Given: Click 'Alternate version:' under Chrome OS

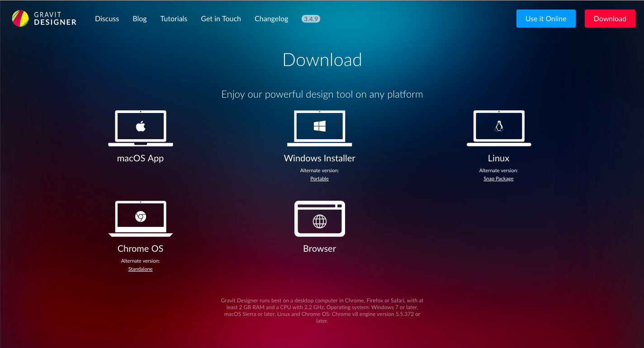Looking at the screenshot, I should click(x=140, y=261).
